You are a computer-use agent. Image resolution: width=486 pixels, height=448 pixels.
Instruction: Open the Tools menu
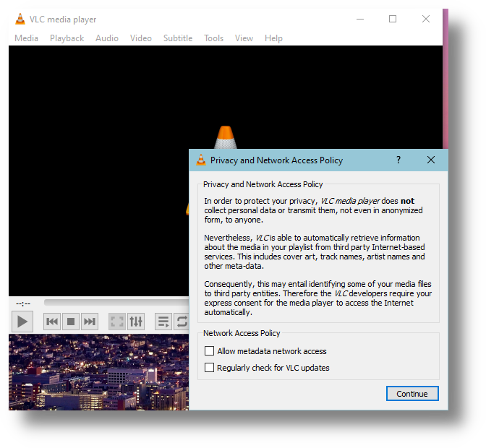213,38
